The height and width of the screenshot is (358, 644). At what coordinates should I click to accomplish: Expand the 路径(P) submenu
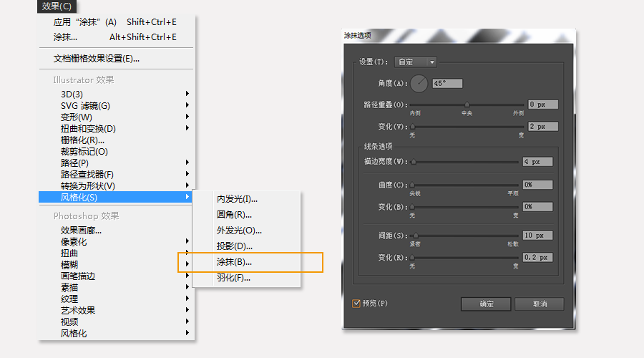[116, 163]
